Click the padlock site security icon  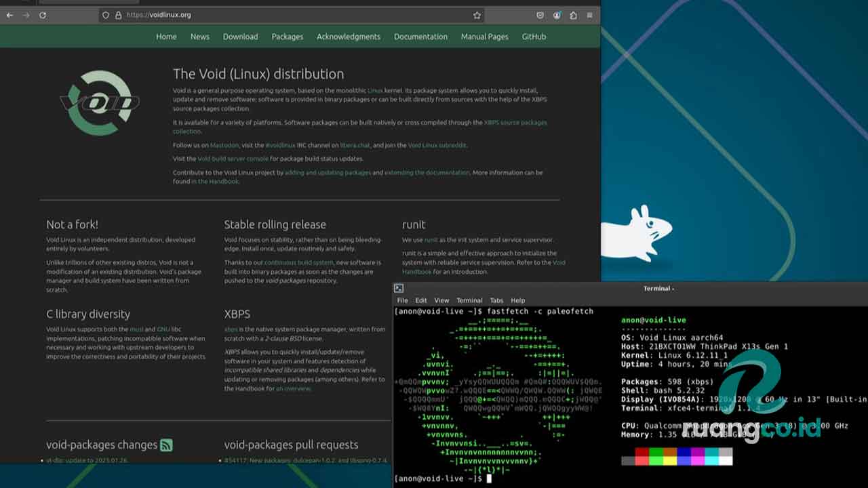[118, 15]
